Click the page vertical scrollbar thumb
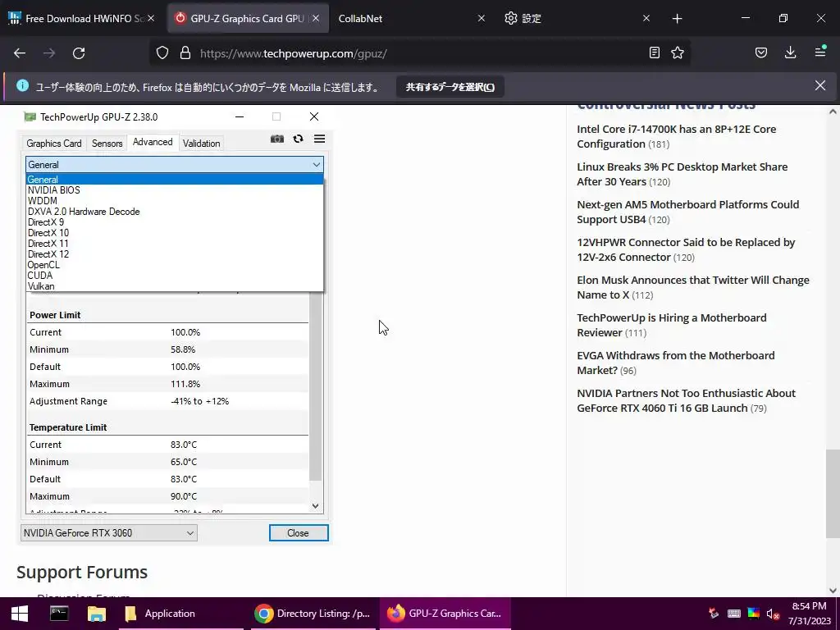The image size is (840, 630). (833, 493)
